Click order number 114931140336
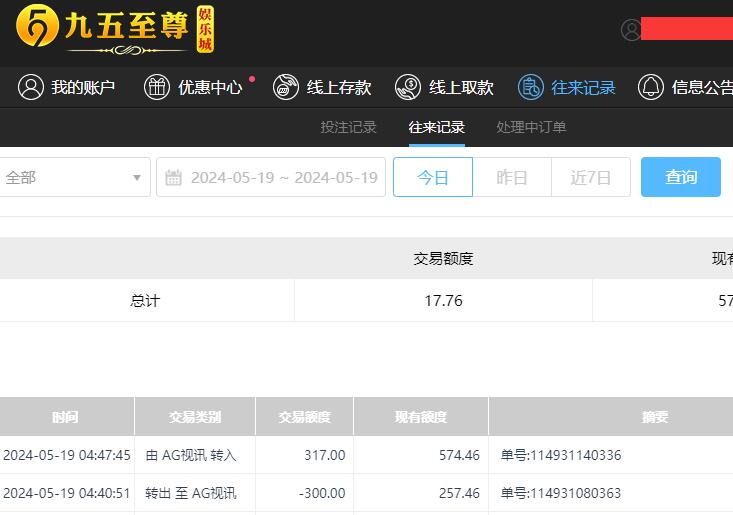733x515 pixels. click(561, 455)
